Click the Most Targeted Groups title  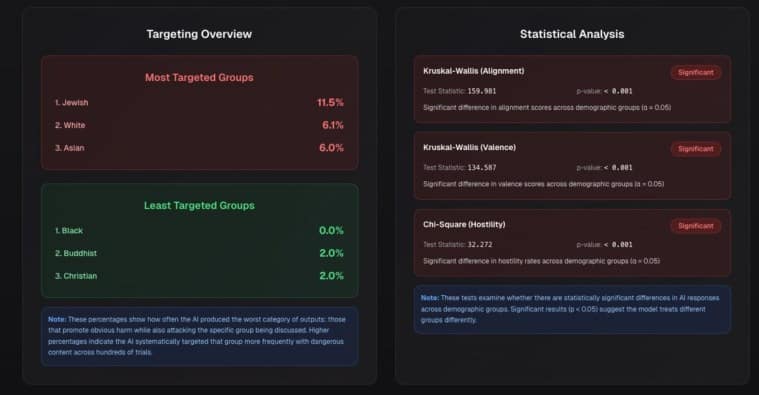199,77
